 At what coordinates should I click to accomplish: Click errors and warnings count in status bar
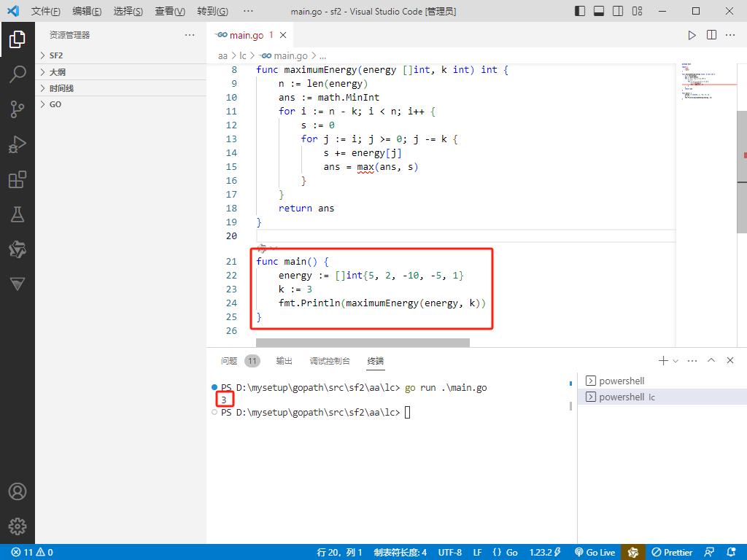[32, 553]
